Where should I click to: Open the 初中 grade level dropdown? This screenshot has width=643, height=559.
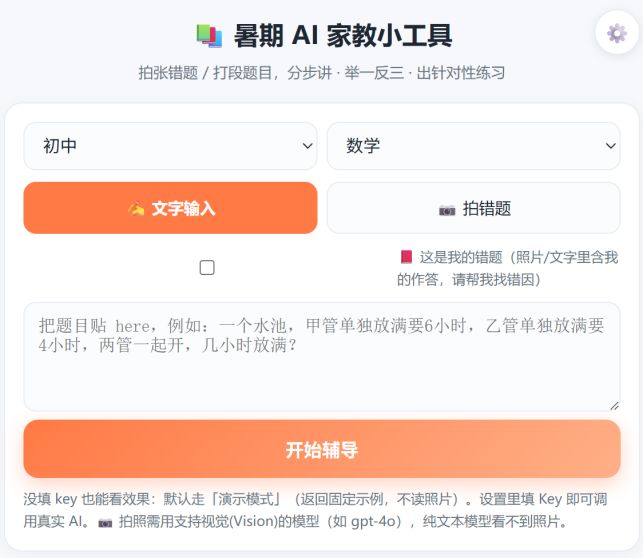tap(170, 146)
